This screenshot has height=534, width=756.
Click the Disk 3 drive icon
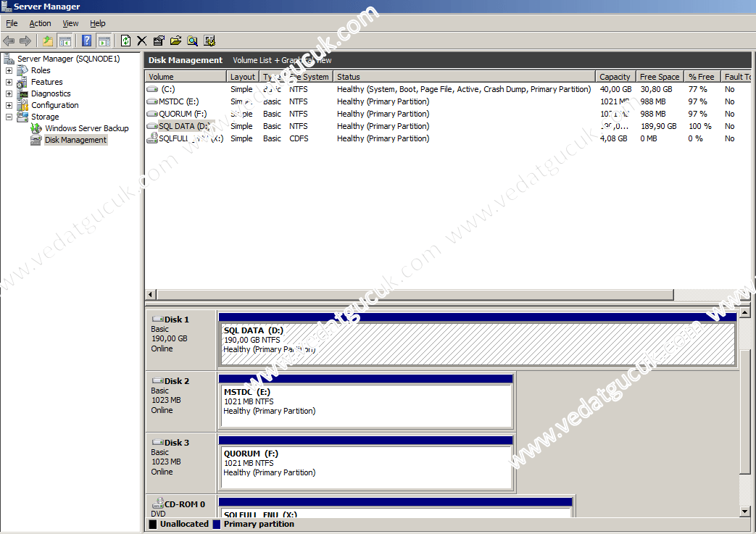158,443
